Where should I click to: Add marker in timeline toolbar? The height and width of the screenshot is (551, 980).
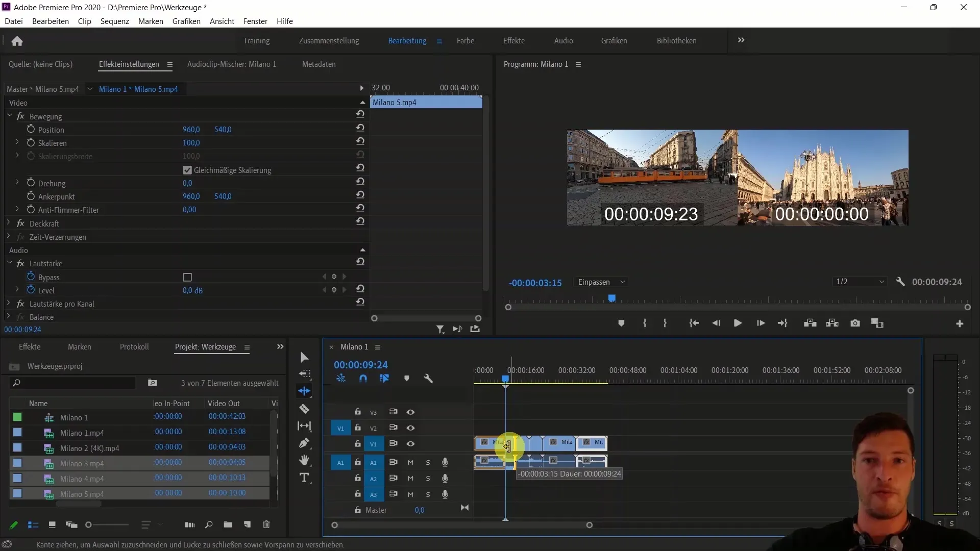click(x=406, y=378)
